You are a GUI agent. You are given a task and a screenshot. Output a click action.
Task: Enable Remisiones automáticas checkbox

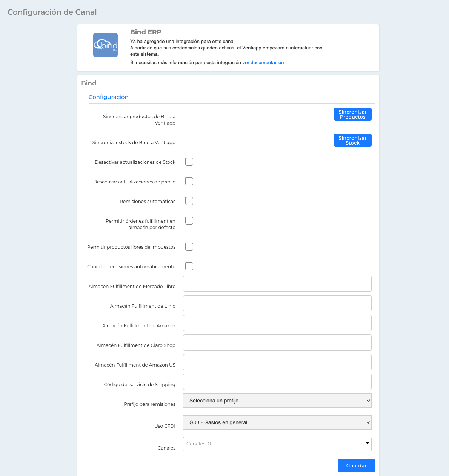pos(189,201)
